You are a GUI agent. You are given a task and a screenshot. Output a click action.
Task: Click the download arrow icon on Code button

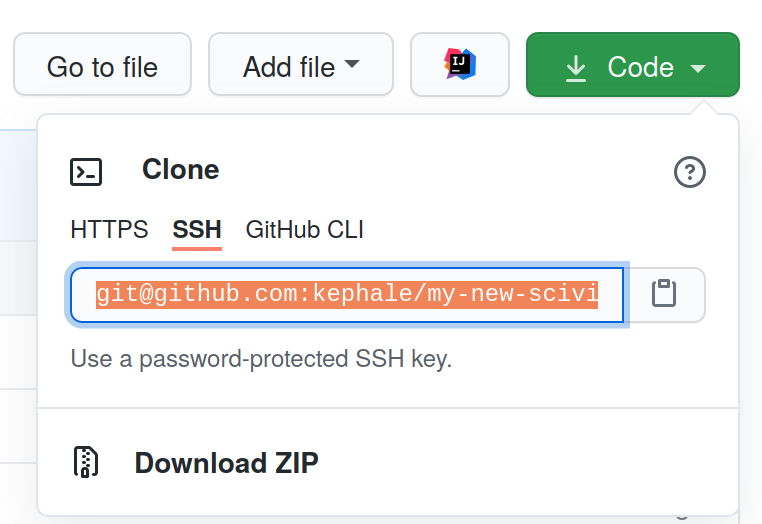tap(576, 68)
